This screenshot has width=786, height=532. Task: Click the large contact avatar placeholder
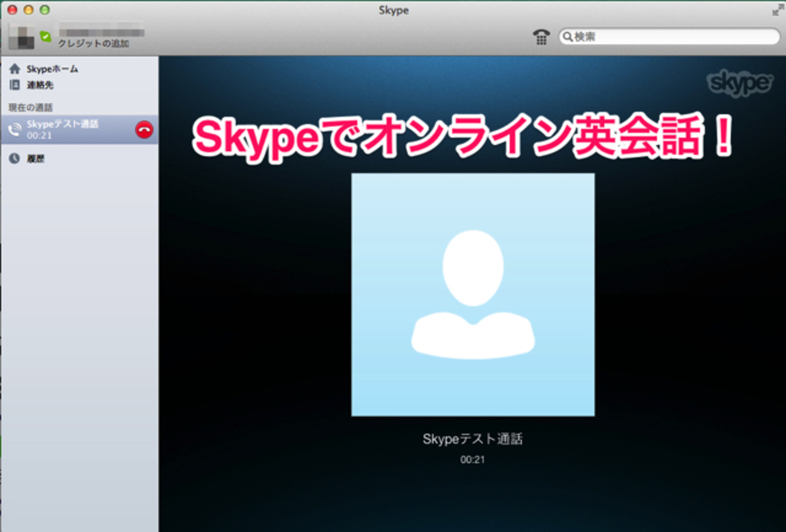tap(473, 294)
